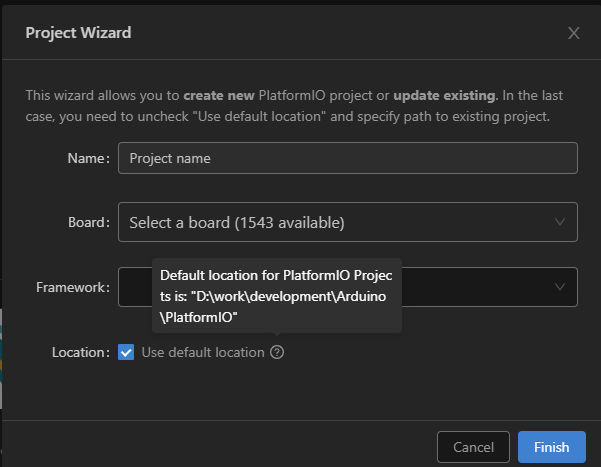Click the Project name input field
This screenshot has height=467, width=601.
pyautogui.click(x=346, y=158)
